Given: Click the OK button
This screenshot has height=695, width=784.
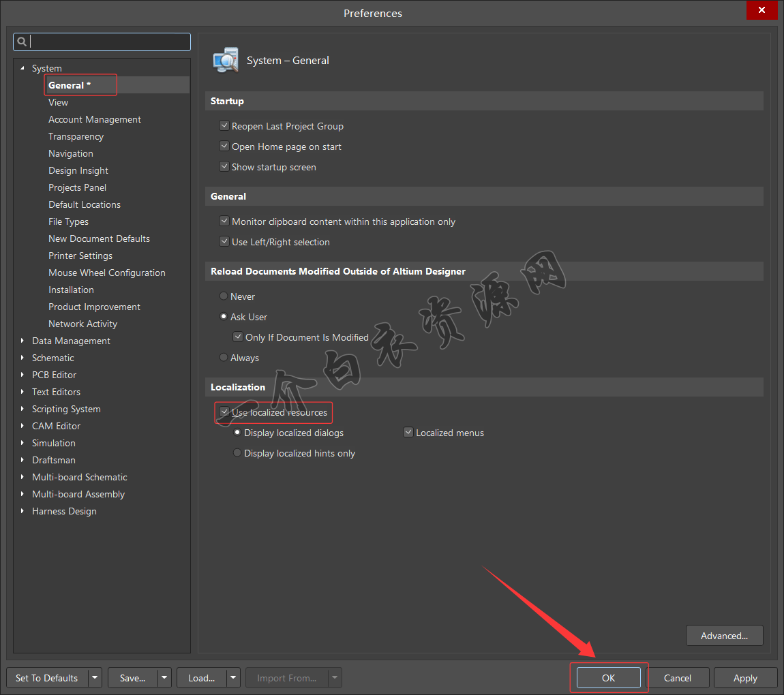Looking at the screenshot, I should coord(608,678).
